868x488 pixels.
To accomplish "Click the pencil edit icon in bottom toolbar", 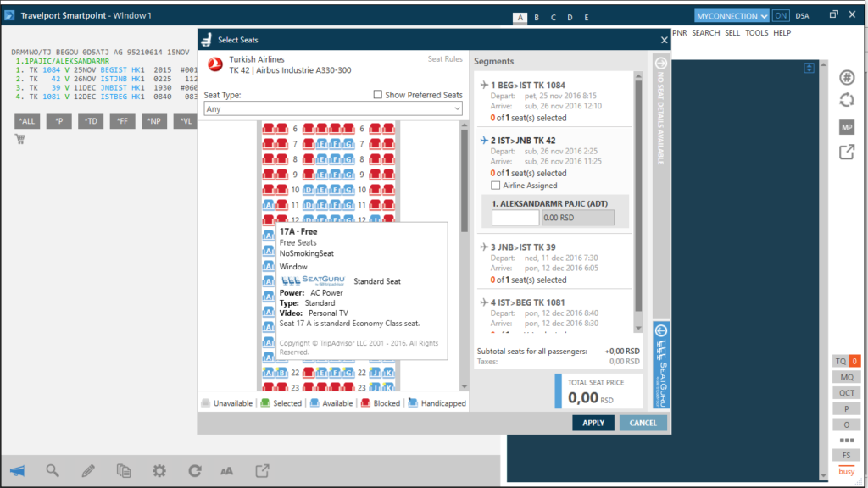I will click(88, 471).
